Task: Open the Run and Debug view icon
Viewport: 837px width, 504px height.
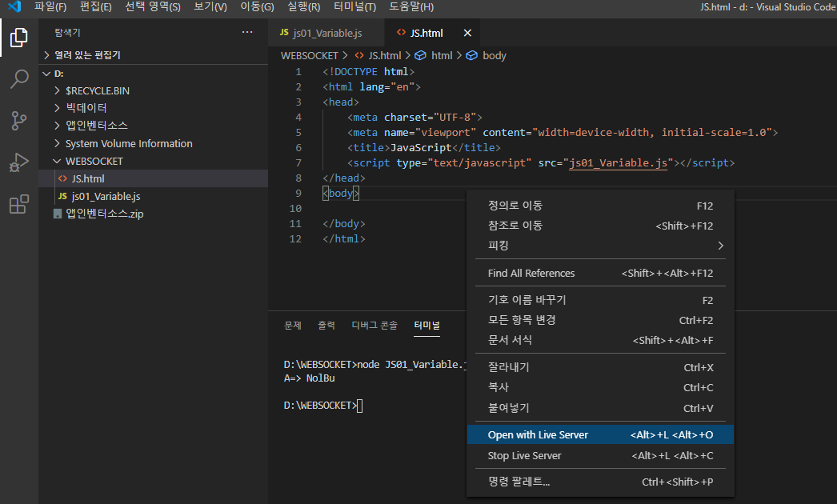Action: [19, 162]
